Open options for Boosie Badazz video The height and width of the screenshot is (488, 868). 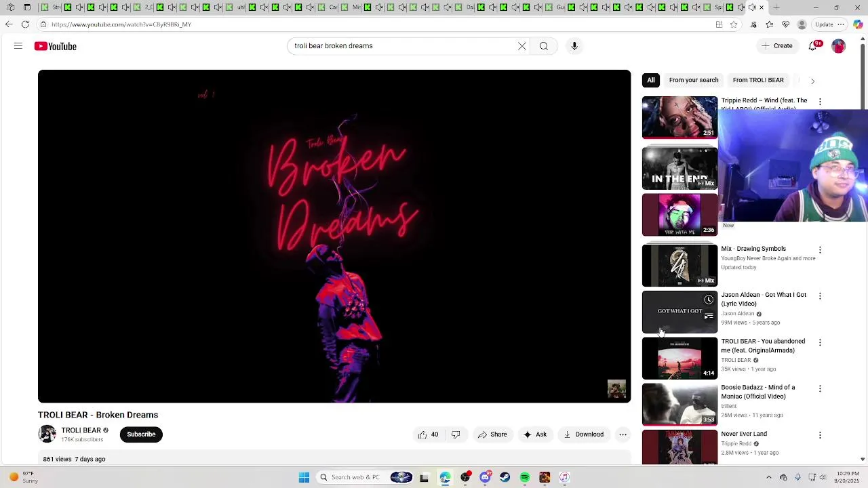click(x=820, y=388)
